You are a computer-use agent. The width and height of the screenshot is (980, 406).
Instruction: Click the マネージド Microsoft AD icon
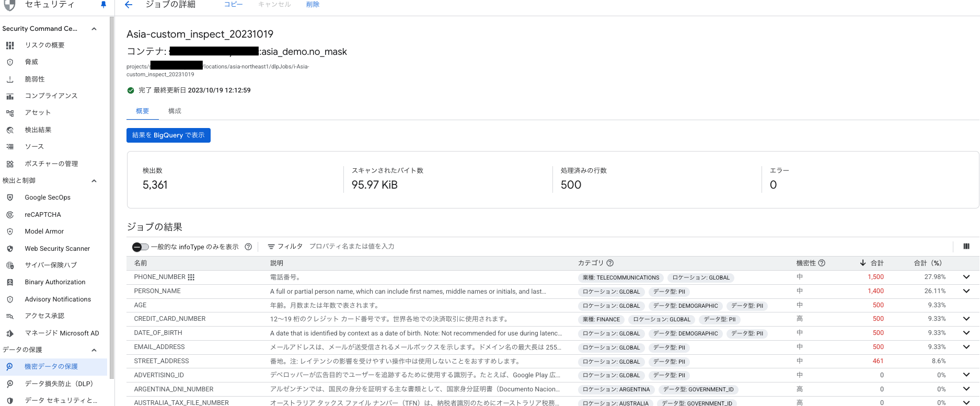pos(10,333)
